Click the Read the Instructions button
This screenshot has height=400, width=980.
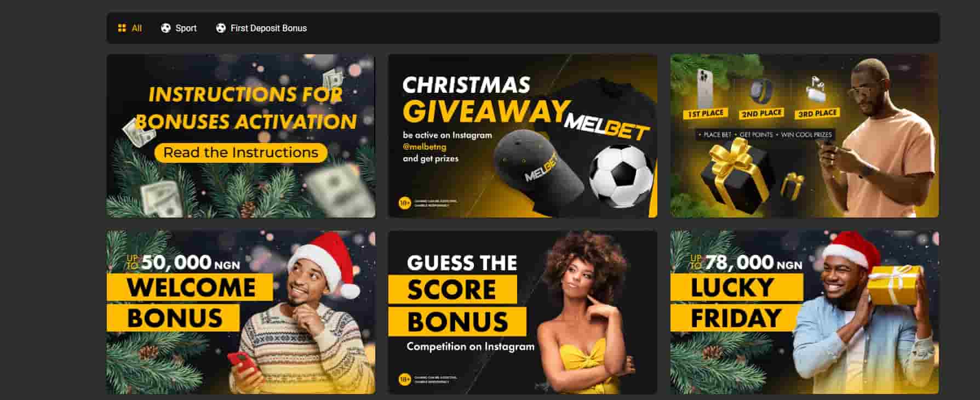coord(241,152)
